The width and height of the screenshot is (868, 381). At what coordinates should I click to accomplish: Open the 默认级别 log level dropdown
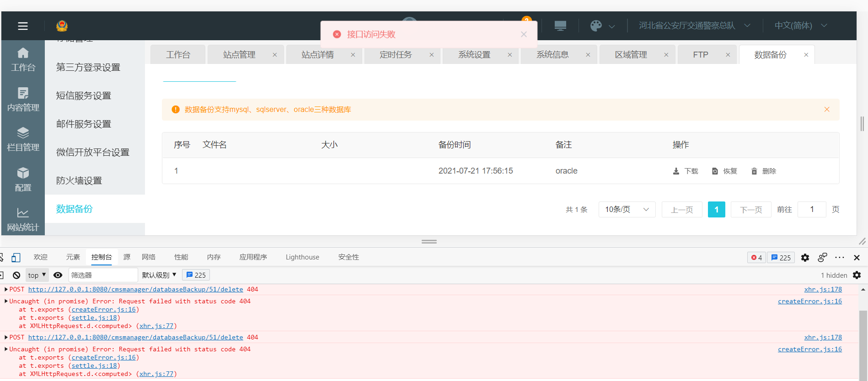click(159, 275)
